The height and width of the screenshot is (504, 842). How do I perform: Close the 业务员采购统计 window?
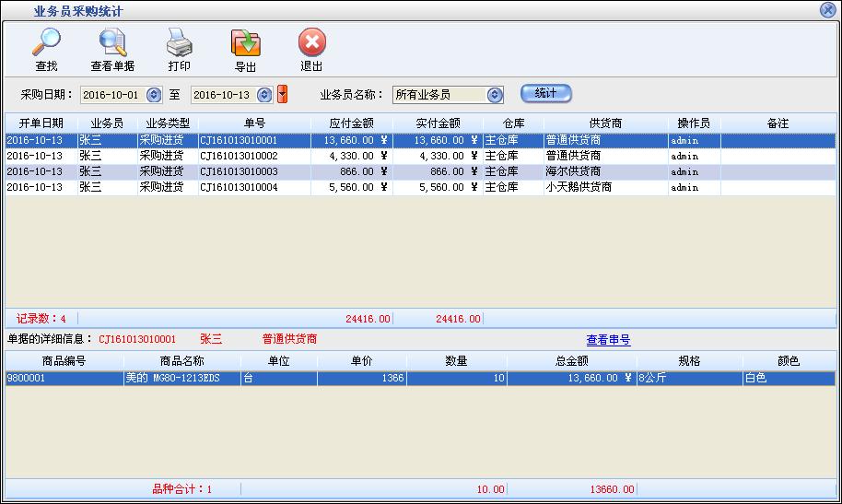click(827, 10)
